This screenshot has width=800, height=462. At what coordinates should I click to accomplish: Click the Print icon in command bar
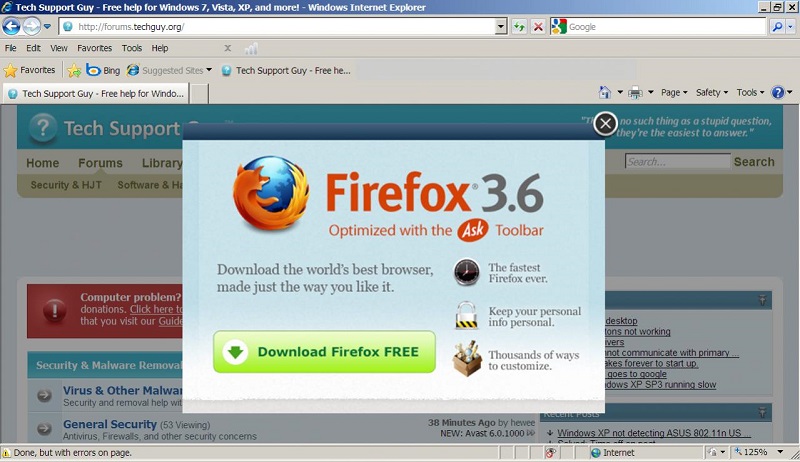click(x=635, y=92)
